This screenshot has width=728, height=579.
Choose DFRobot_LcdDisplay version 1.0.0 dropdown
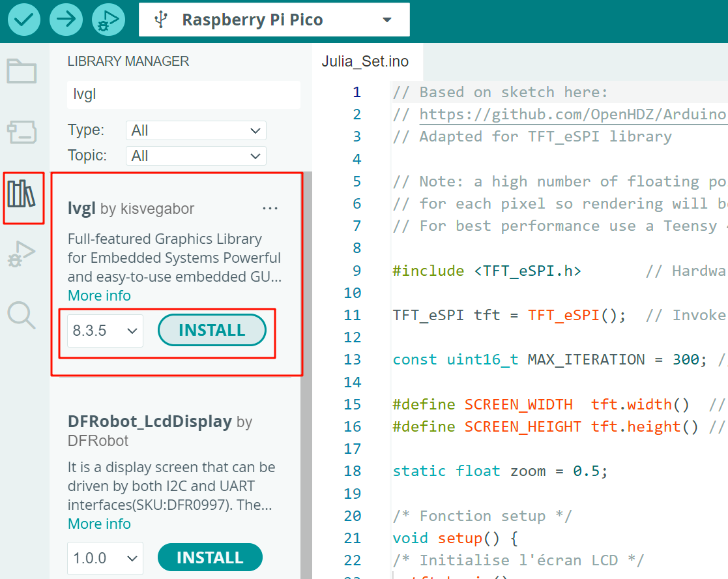105,558
